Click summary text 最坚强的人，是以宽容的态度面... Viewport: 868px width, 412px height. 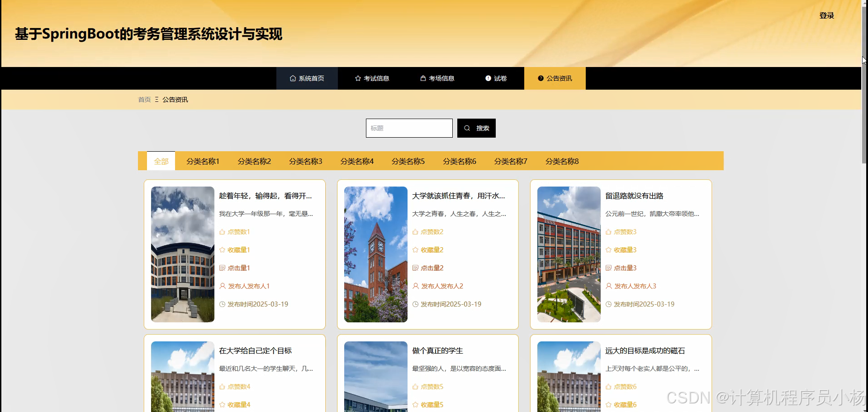pos(459,369)
